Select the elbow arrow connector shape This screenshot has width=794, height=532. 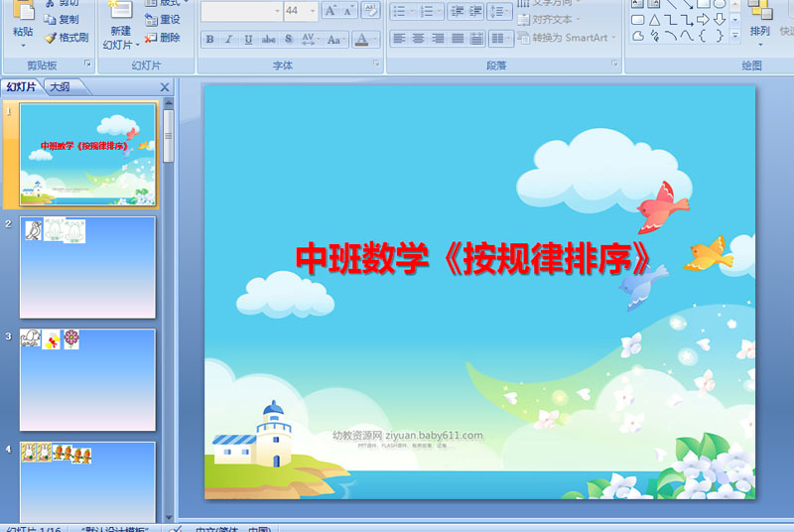(687, 20)
